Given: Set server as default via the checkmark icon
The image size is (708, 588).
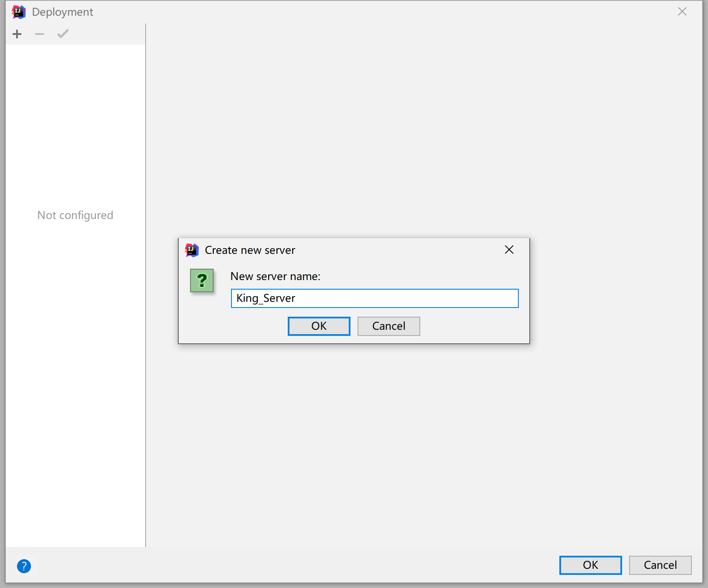Looking at the screenshot, I should point(62,34).
